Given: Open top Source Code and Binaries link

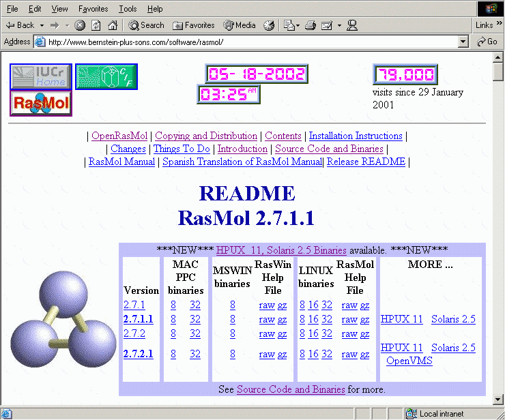Looking at the screenshot, I should coord(329,149).
